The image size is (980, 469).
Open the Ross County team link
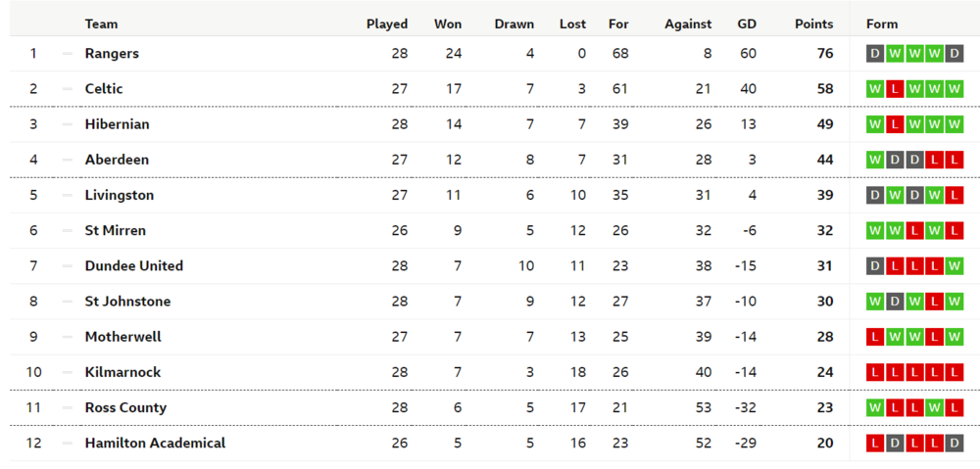125,407
